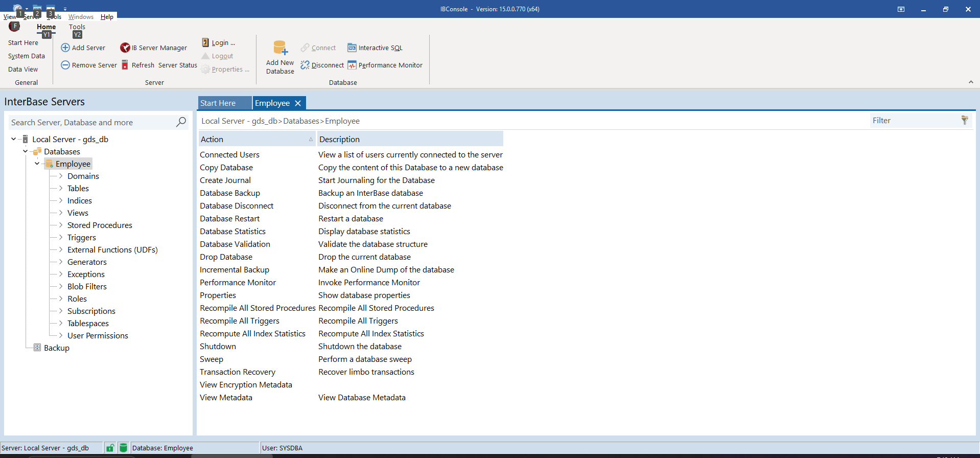Collapse the ribbon with the arrow
Image resolution: width=980 pixels, height=458 pixels.
click(x=971, y=82)
